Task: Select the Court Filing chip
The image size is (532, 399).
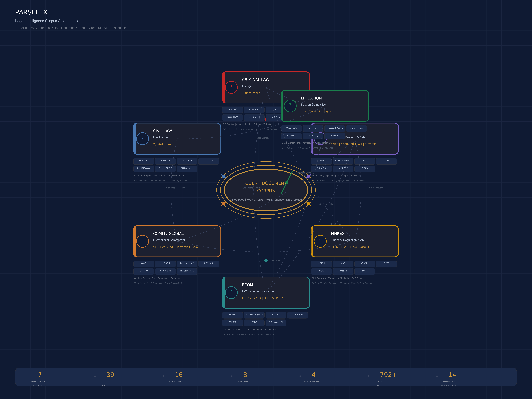Action: click(x=313, y=136)
